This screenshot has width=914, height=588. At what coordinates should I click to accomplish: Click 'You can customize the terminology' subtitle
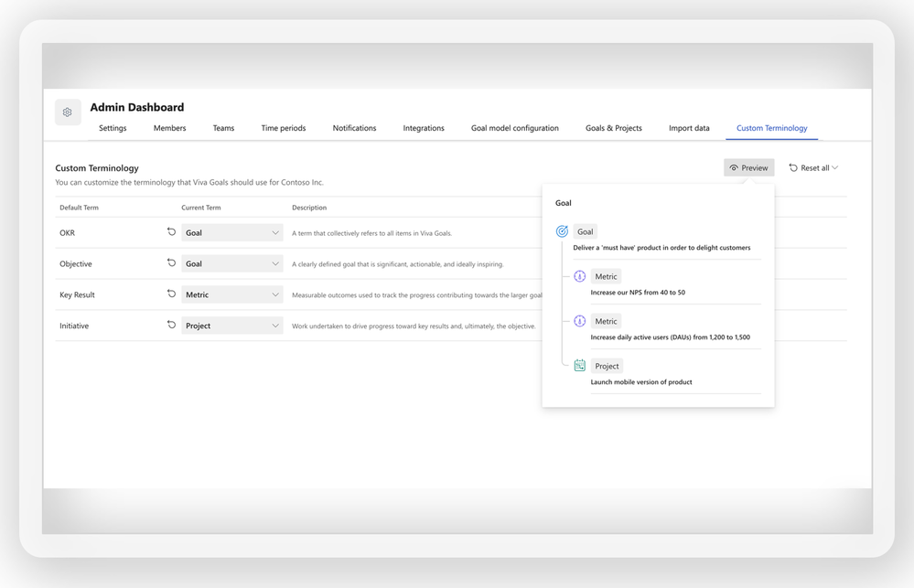[x=189, y=182]
